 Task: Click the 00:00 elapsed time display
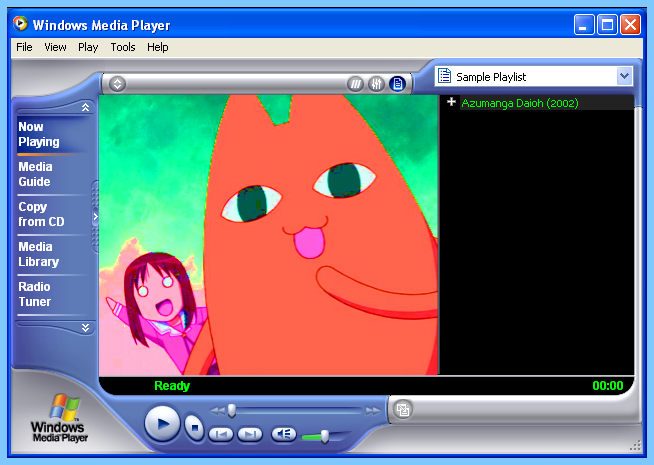pyautogui.click(x=608, y=386)
